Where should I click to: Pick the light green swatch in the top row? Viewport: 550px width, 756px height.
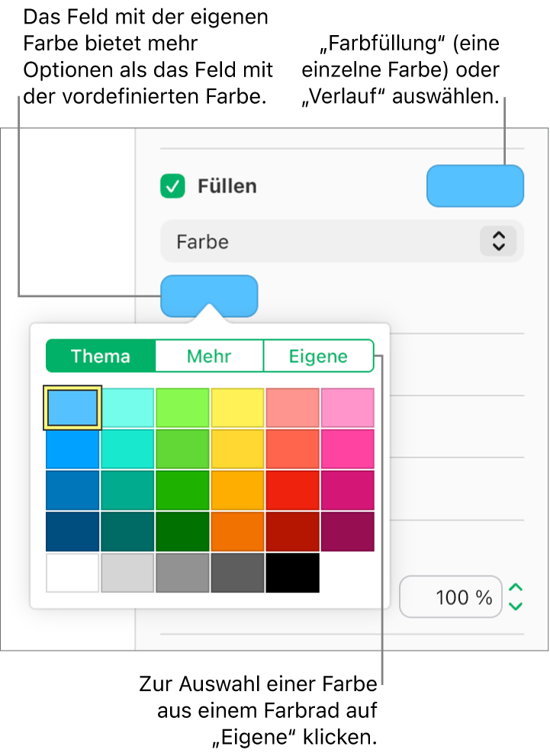pyautogui.click(x=182, y=407)
